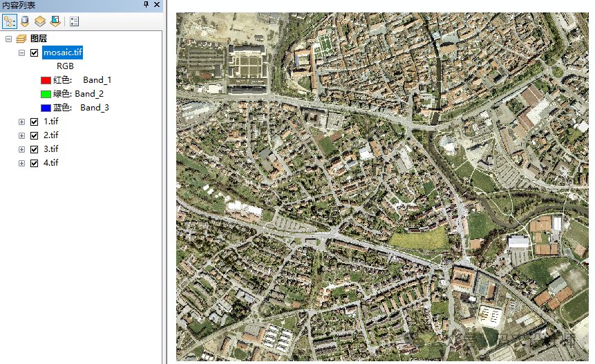
Task: Collapse the mosaic.tif layer legend
Action: [21, 52]
